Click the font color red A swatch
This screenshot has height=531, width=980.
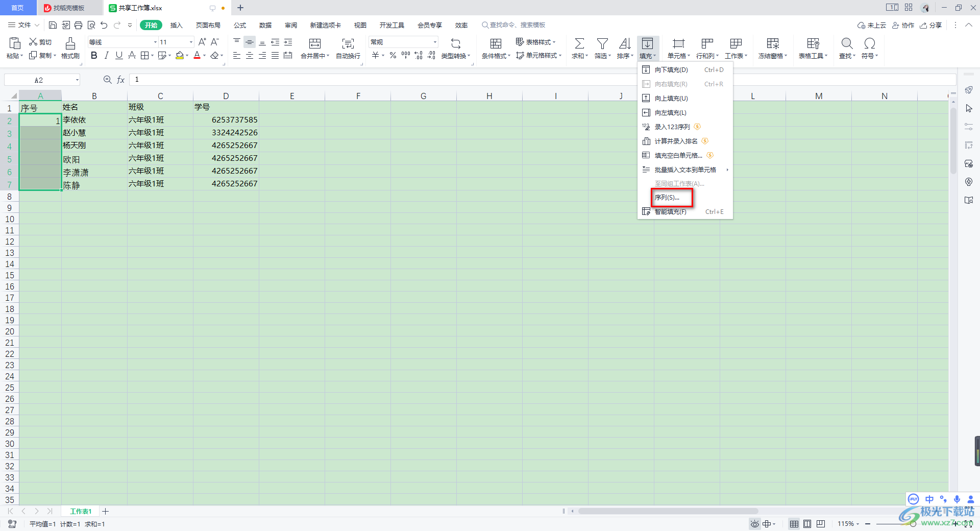[x=197, y=55]
